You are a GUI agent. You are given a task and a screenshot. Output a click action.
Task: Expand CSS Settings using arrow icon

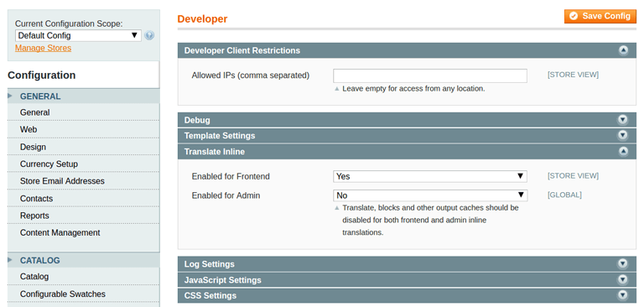[623, 295]
